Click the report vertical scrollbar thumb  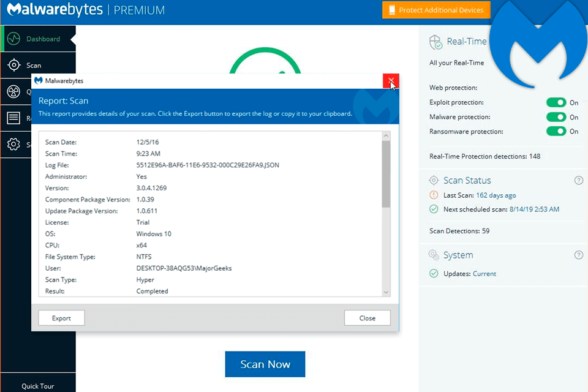click(386, 174)
